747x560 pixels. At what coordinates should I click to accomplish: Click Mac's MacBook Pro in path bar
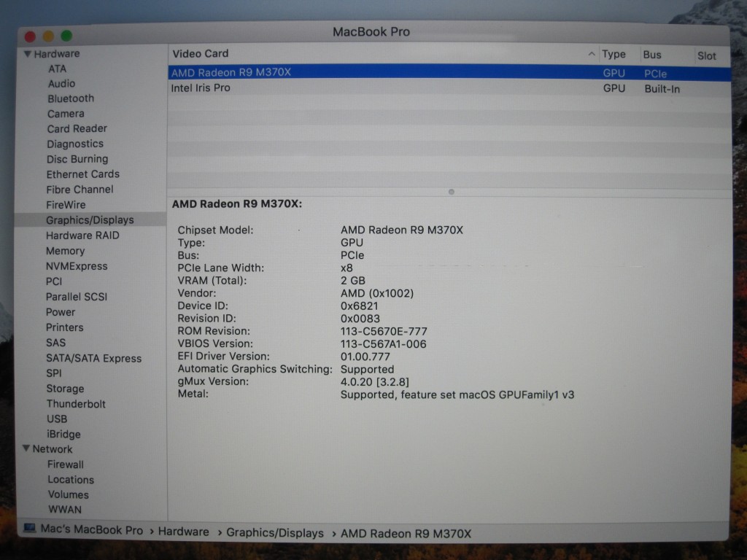click(x=91, y=530)
